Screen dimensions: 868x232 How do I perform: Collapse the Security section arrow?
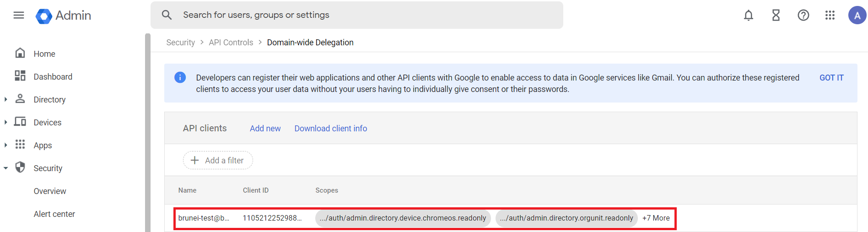(5, 168)
